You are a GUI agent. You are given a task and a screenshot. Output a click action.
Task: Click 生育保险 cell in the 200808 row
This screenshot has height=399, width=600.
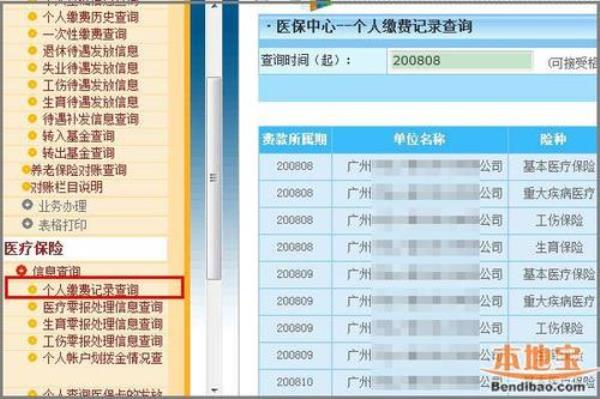tap(559, 247)
